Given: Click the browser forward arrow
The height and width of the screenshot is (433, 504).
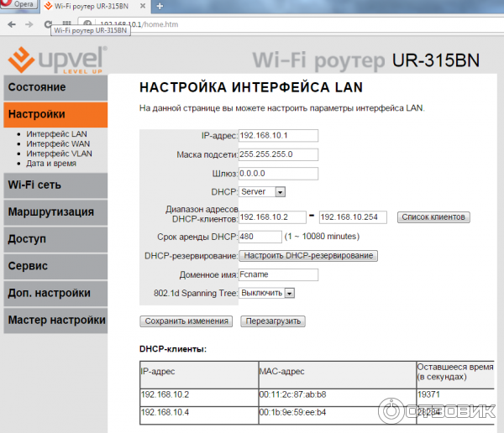Looking at the screenshot, I should click(29, 24).
